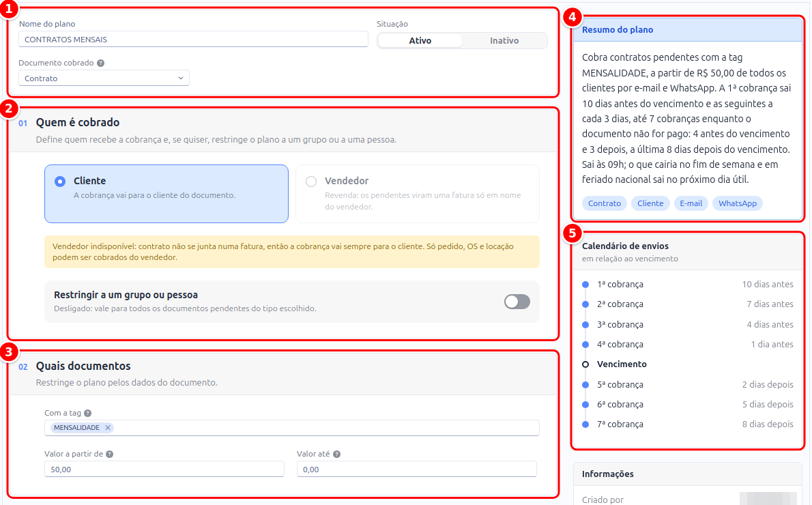Edit the Valor até field
This screenshot has height=505, width=812.
click(416, 470)
